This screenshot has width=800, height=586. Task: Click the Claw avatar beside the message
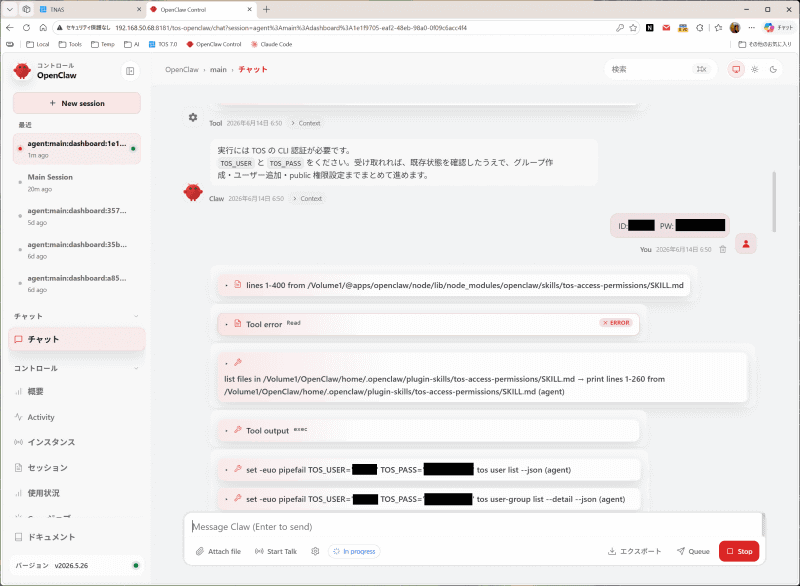click(x=193, y=192)
